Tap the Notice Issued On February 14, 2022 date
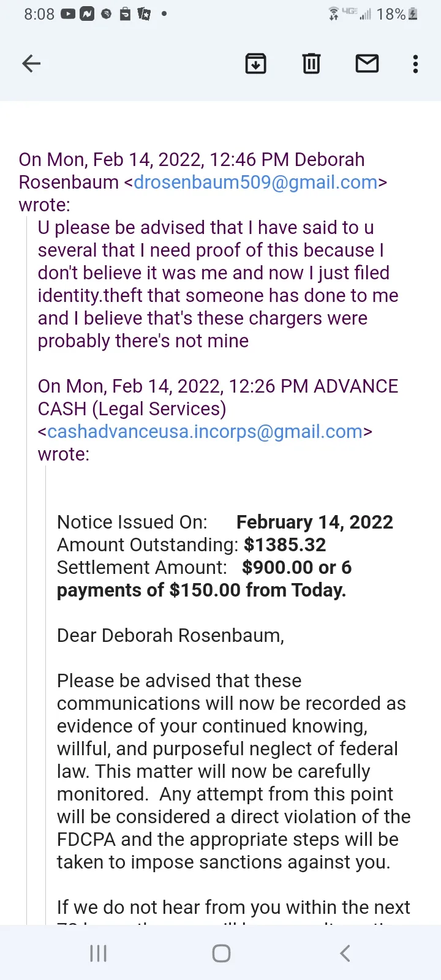 click(x=315, y=522)
